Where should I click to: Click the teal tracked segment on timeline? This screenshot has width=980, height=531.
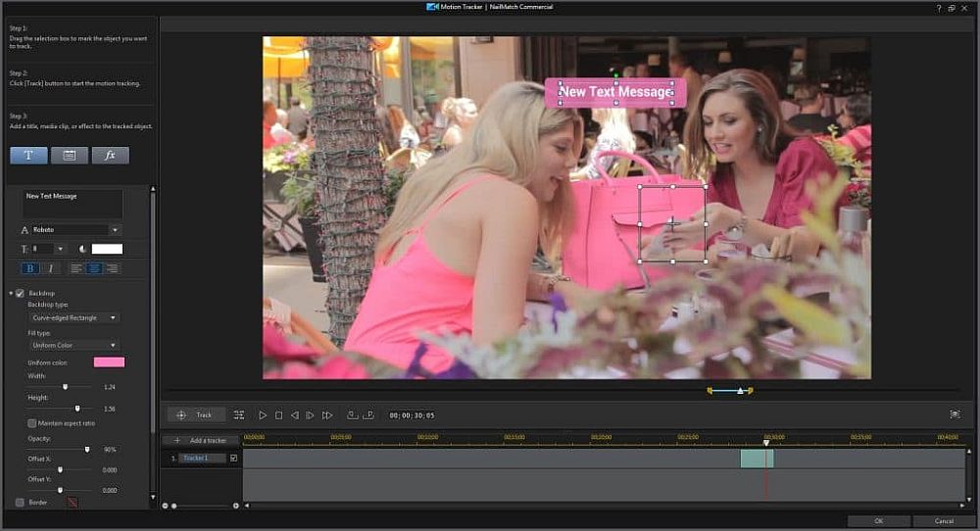757,459
